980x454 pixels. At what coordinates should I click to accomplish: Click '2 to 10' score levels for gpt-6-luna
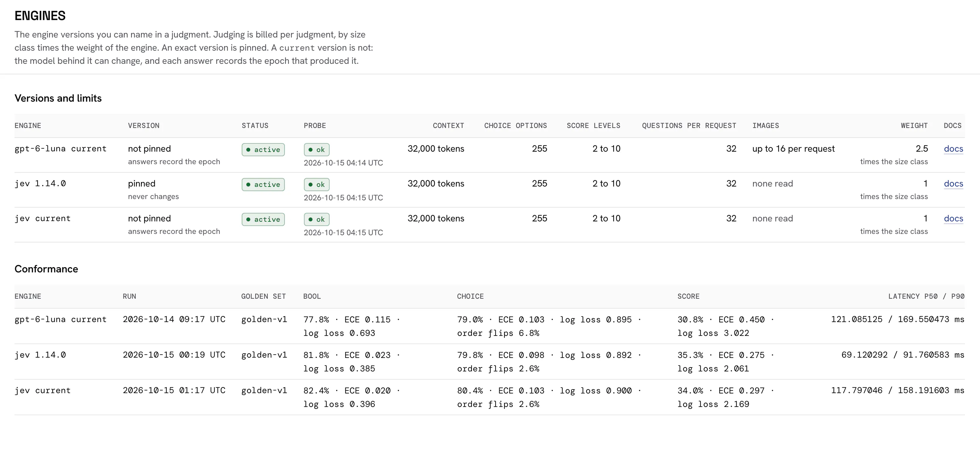point(607,149)
